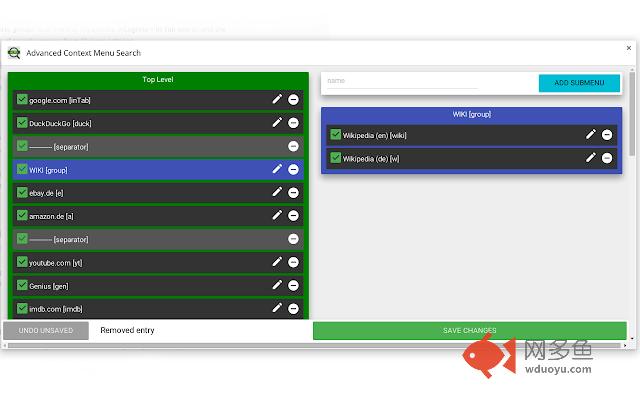Remove the ebay.de [e] entry

pyautogui.click(x=293, y=193)
